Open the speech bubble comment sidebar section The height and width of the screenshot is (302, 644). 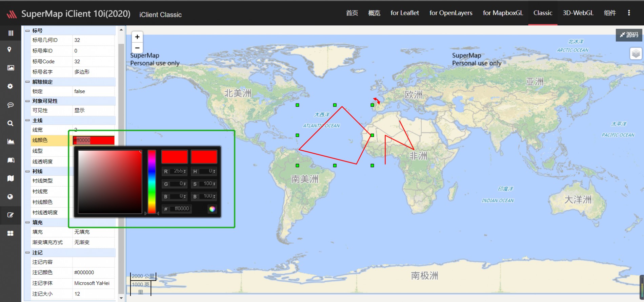[11, 105]
